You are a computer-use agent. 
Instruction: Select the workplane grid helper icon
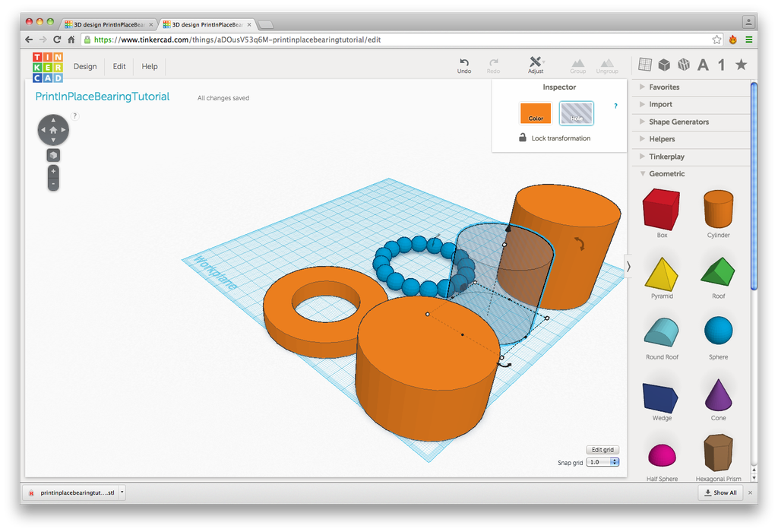tap(645, 64)
